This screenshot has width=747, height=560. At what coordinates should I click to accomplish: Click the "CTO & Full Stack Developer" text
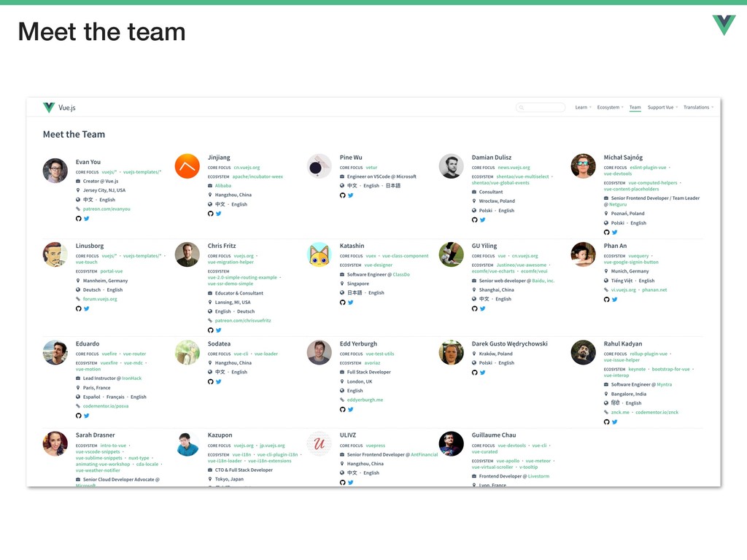pos(244,470)
